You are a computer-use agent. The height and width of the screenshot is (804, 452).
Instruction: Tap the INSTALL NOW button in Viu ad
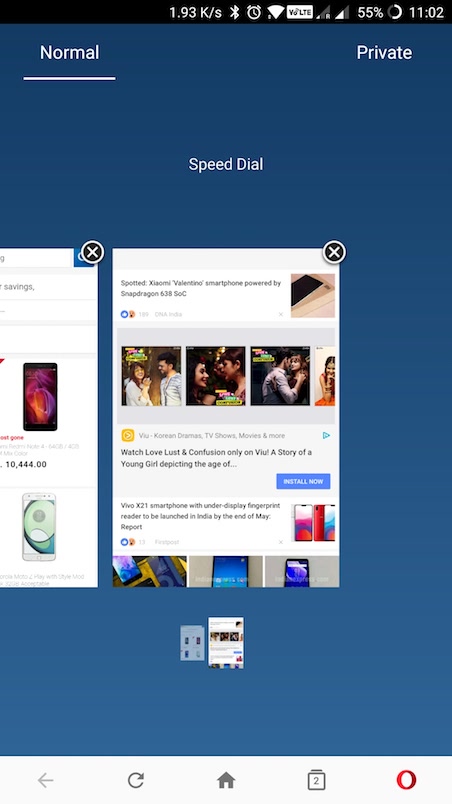(x=303, y=481)
